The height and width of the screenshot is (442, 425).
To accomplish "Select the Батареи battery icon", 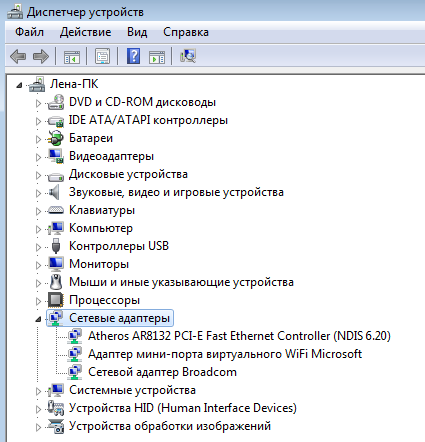I will pos(56,138).
